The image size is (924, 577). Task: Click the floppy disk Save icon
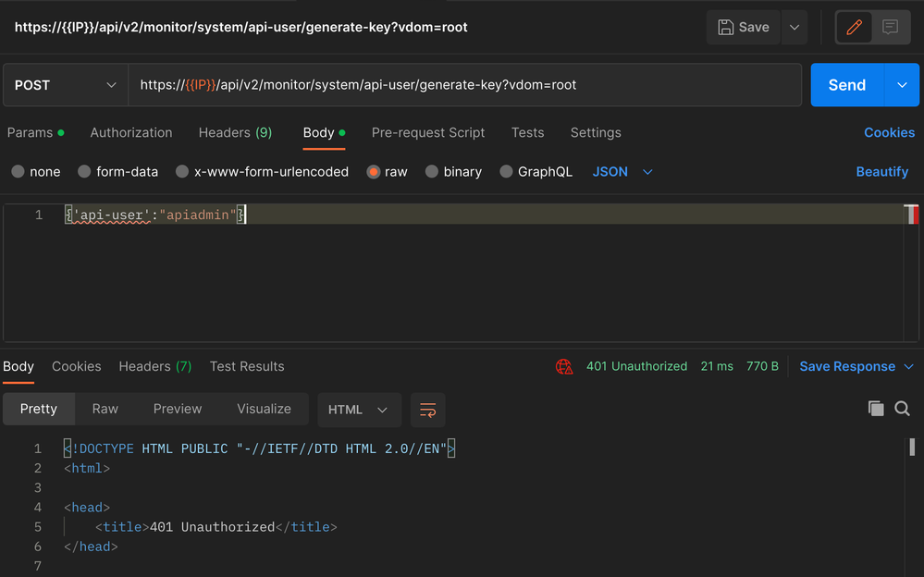coord(727,28)
